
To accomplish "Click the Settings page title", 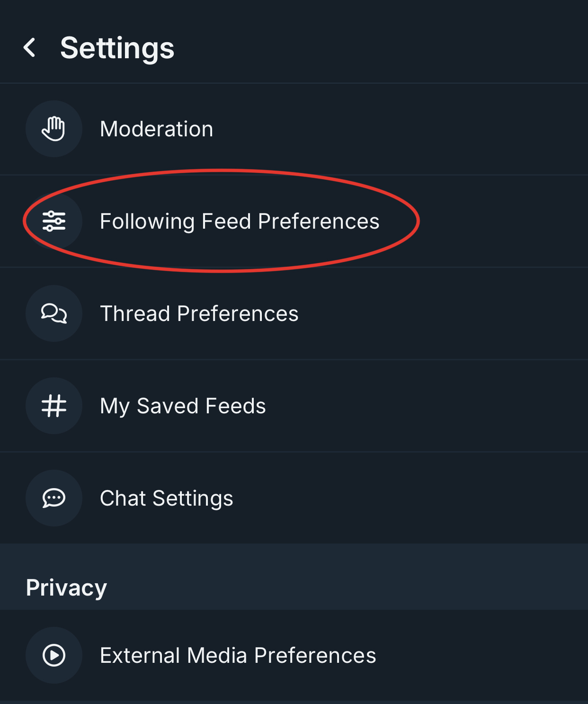I will [x=117, y=48].
